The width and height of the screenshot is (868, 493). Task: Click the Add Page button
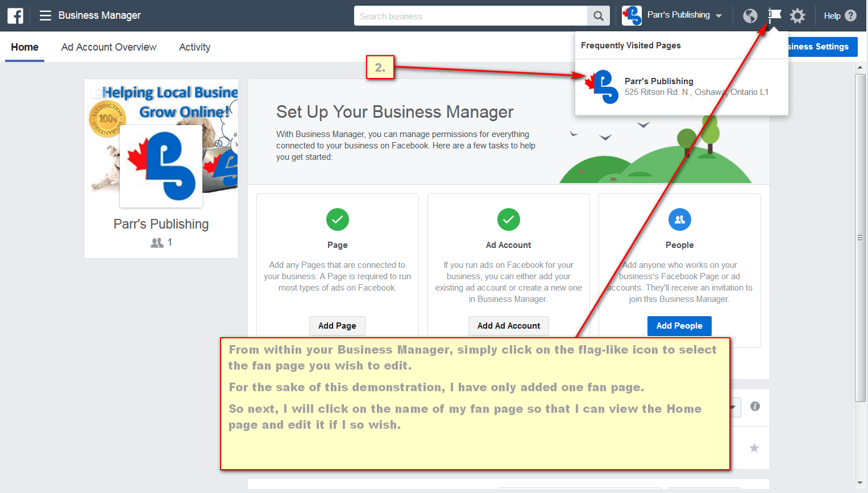point(338,326)
